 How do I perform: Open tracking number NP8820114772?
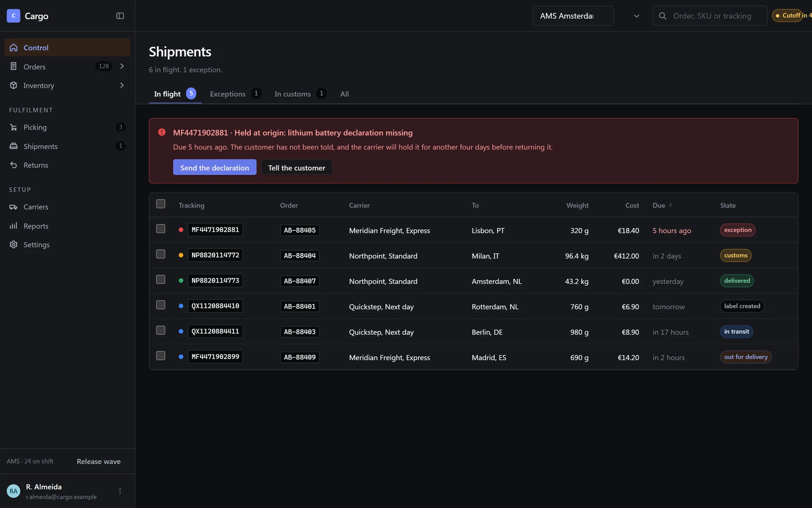click(215, 255)
